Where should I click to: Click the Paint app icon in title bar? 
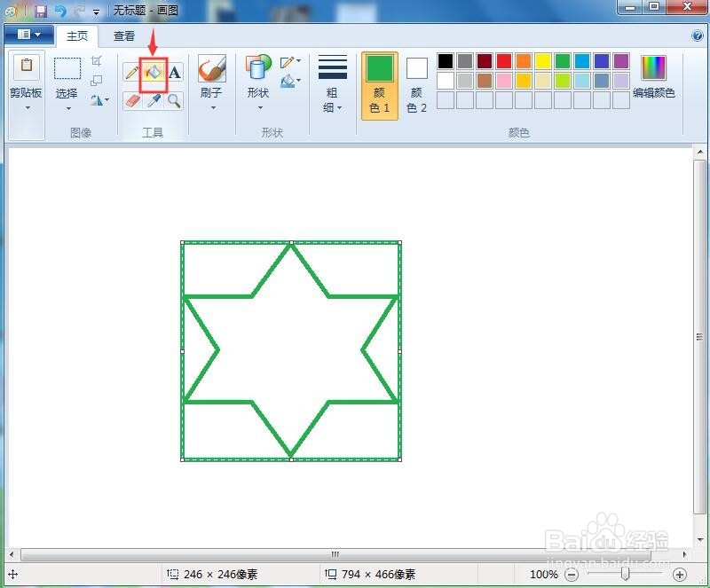11,12
